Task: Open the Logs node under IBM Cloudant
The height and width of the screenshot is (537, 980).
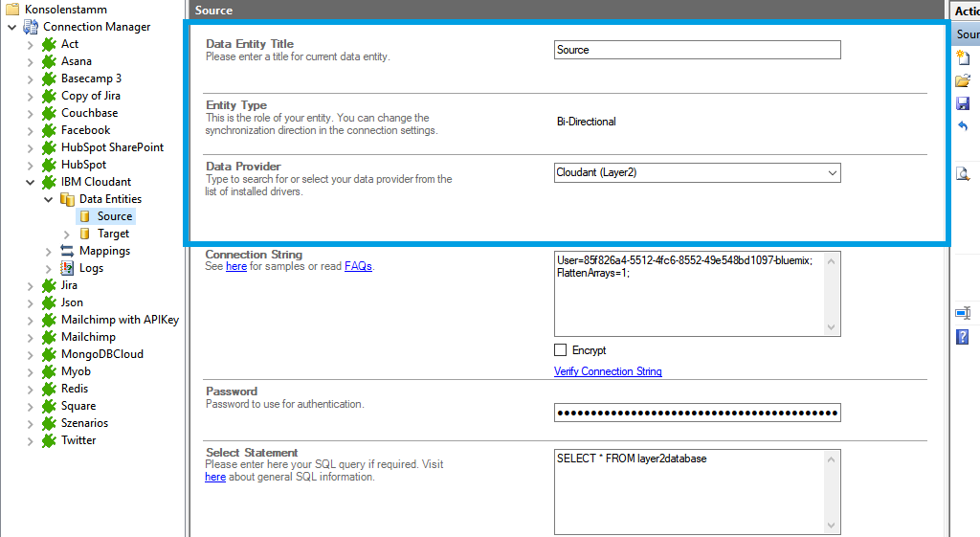Action: pyautogui.click(x=91, y=268)
